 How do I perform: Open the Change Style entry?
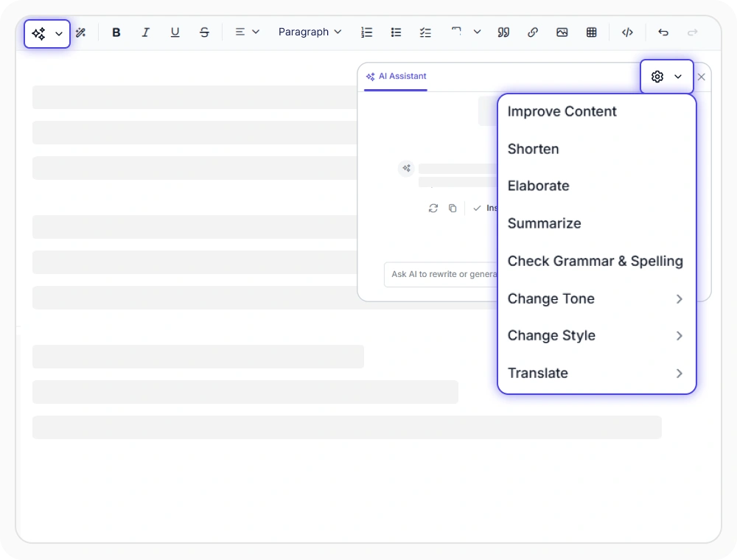596,335
